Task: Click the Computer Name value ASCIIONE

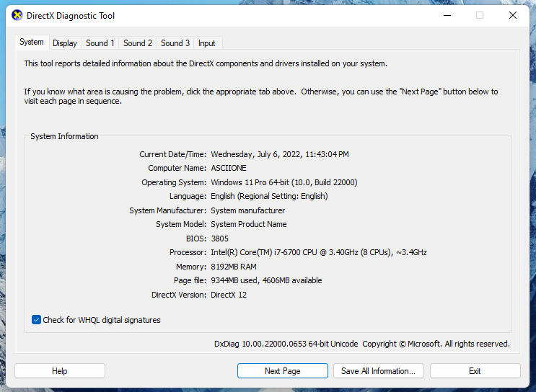Action: [229, 168]
